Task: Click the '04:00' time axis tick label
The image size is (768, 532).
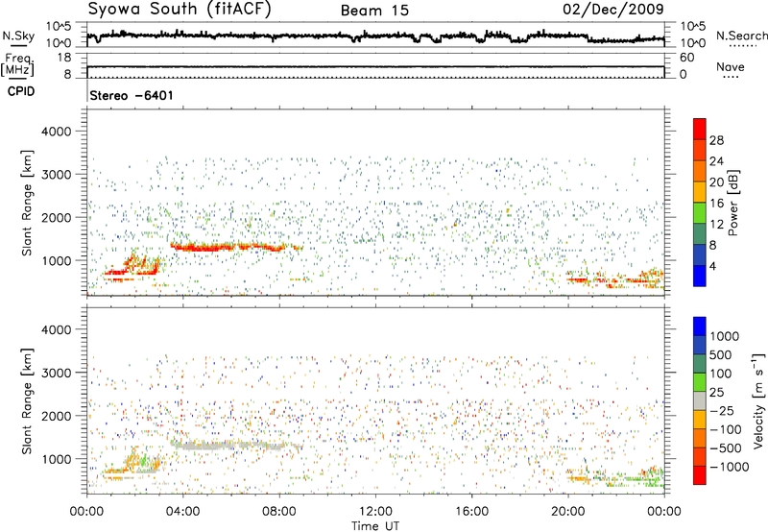Action: tap(182, 512)
